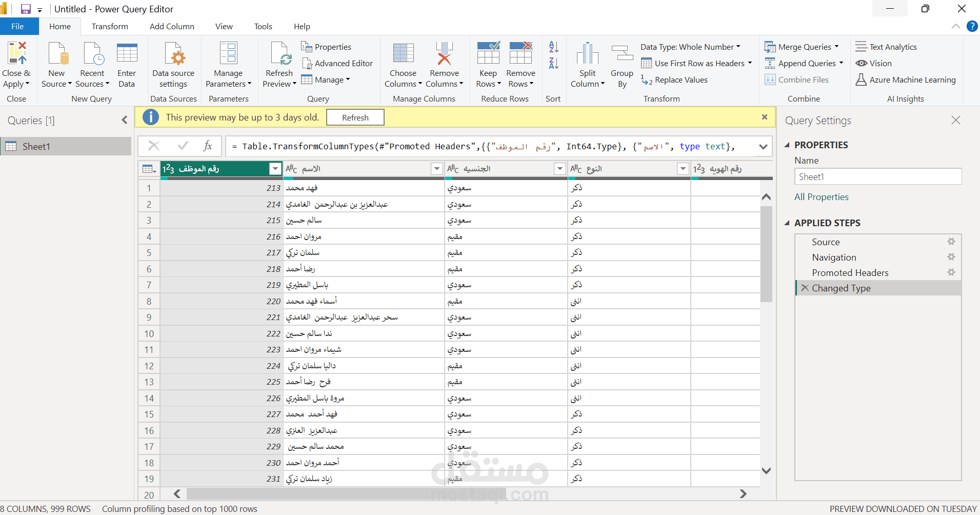980x515 pixels.
Task: Open Azure Machine Learning
Action: pos(906,80)
